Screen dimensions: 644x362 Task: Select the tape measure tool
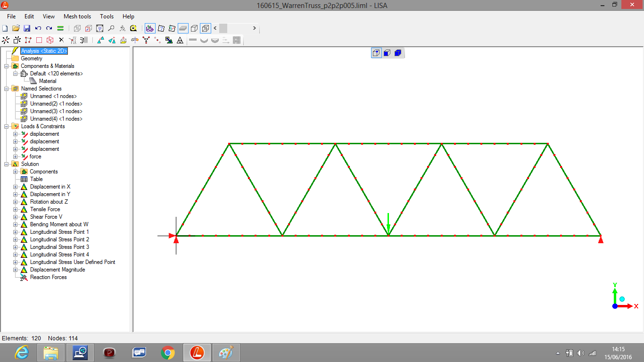(x=133, y=28)
